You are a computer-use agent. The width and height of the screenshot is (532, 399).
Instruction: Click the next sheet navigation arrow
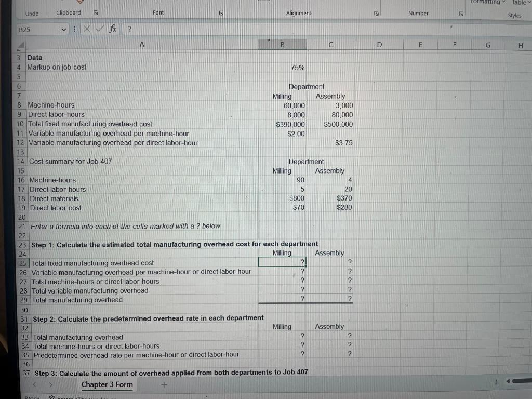pos(50,384)
